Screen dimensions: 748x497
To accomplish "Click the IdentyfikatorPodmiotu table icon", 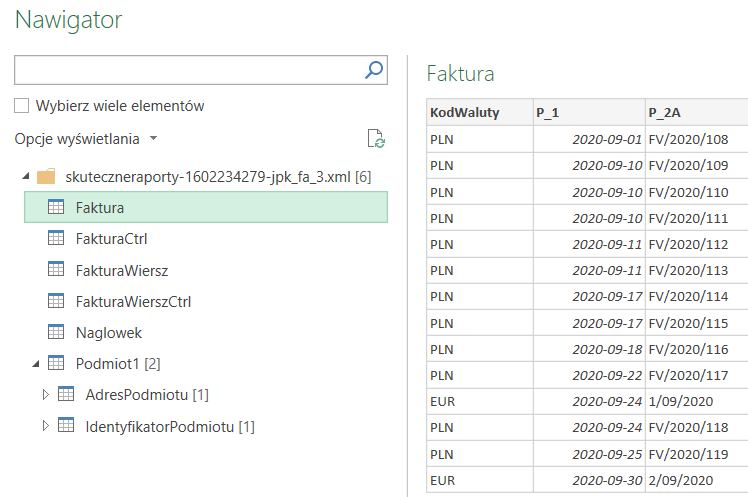I will coord(67,426).
